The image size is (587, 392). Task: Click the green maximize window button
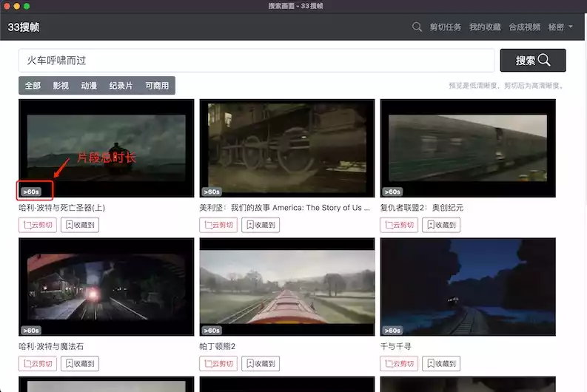click(x=27, y=6)
